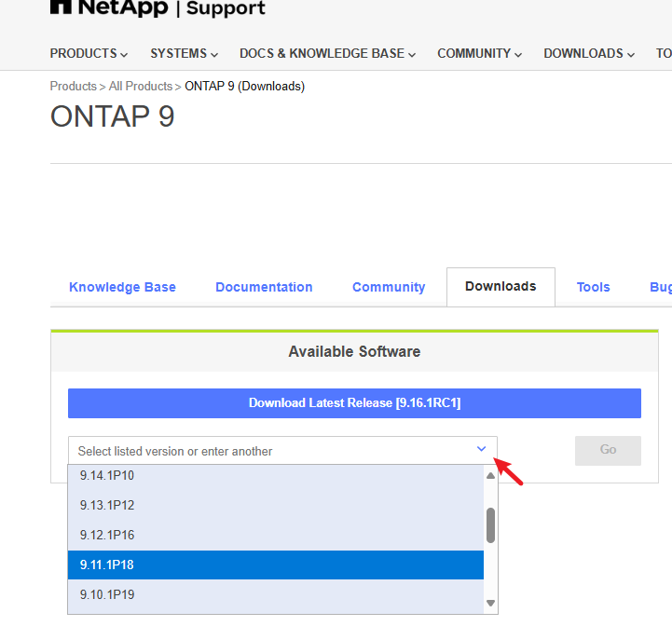The width and height of the screenshot is (672, 626).
Task: Choose highlighted version 9.11.1P18
Action: coord(276,565)
